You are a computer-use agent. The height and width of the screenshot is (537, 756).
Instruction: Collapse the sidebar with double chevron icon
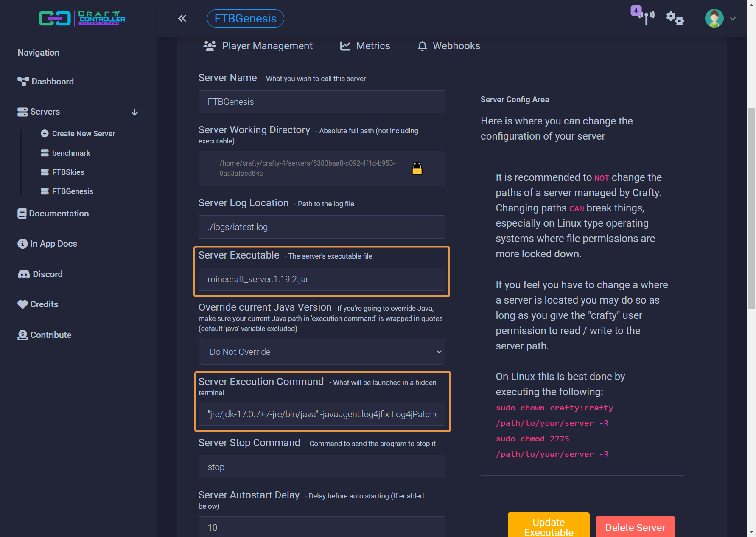182,18
